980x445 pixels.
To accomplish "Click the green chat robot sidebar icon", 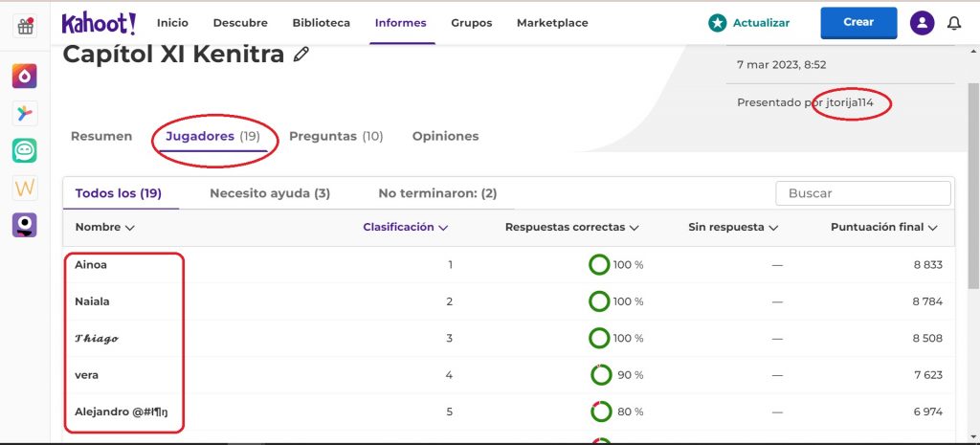I will pyautogui.click(x=25, y=150).
